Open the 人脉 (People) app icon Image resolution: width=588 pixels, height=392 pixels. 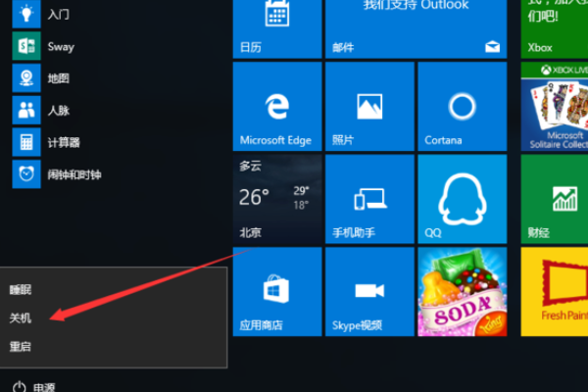[x=26, y=111]
